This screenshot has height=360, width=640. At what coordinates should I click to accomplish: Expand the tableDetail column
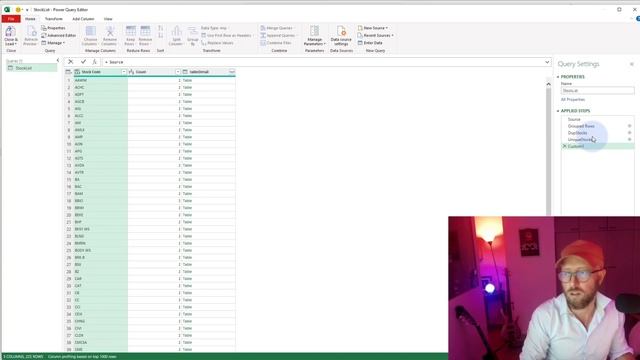pos(231,72)
